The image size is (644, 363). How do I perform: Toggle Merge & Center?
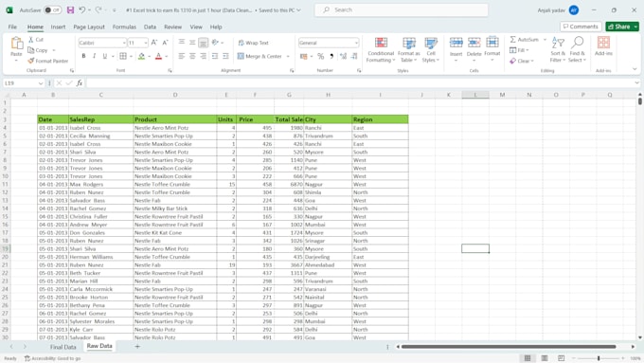tap(260, 56)
